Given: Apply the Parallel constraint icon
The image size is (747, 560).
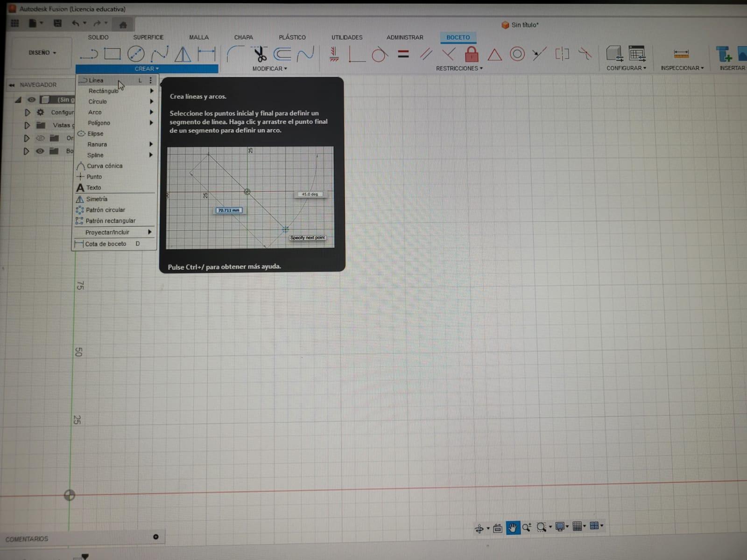Looking at the screenshot, I should 426,54.
